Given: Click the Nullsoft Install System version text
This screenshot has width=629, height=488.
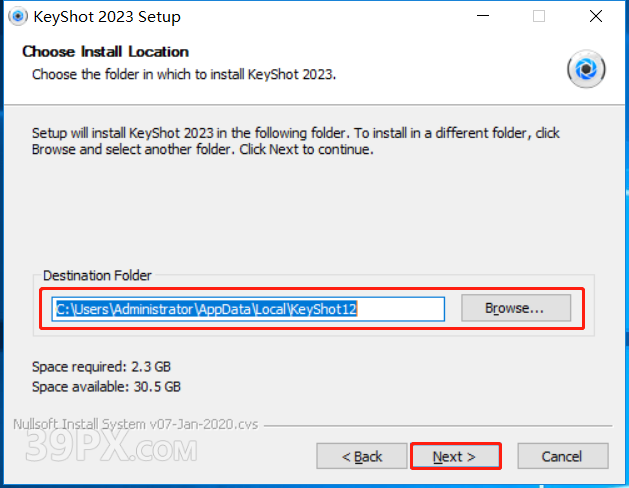Looking at the screenshot, I should coord(135,424).
